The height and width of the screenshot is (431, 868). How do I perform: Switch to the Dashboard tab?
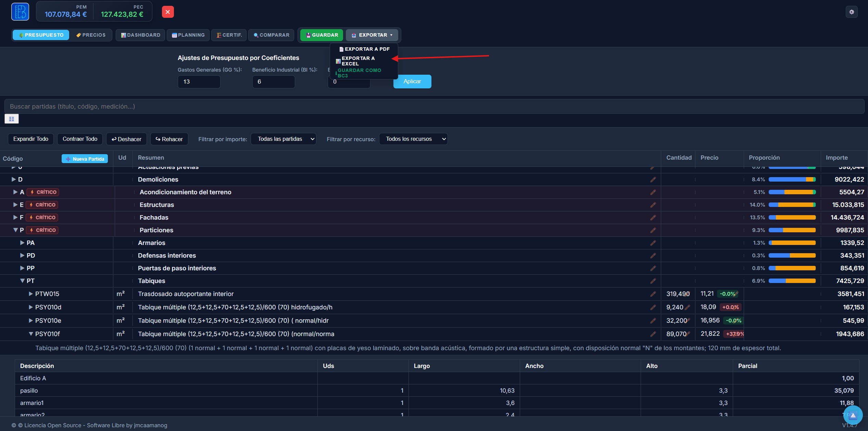140,35
